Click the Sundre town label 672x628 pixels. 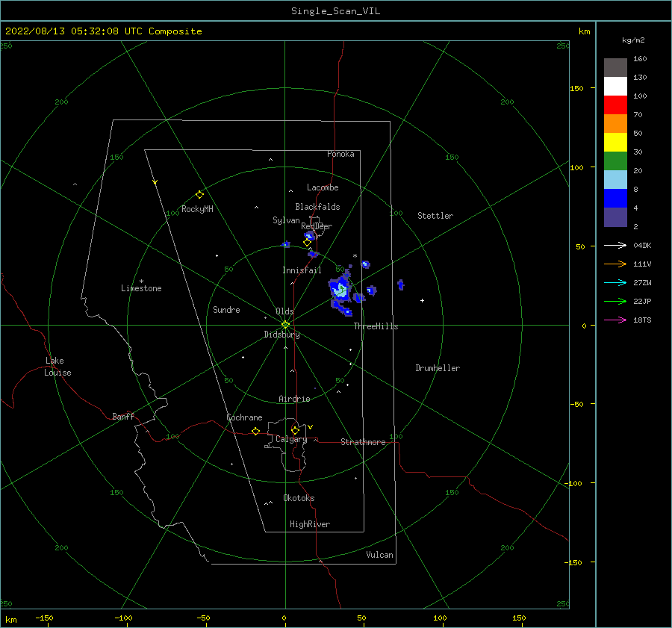226,310
